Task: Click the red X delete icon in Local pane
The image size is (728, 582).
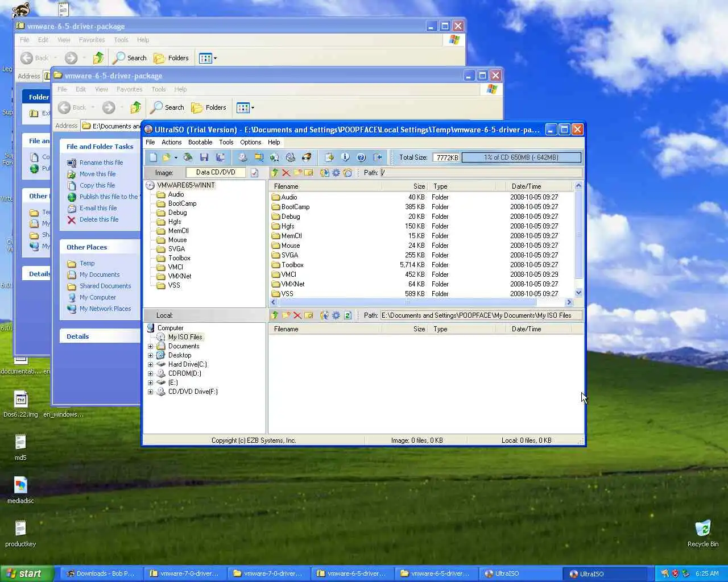Action: pos(297,315)
